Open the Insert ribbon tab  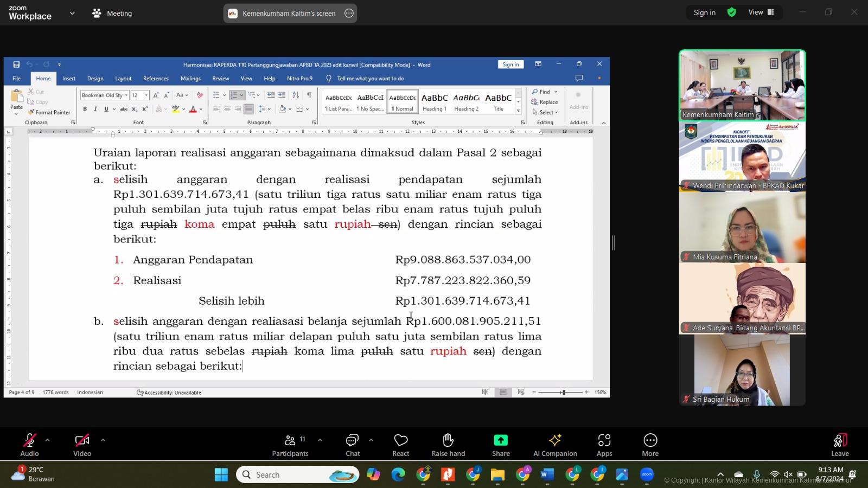(x=69, y=79)
